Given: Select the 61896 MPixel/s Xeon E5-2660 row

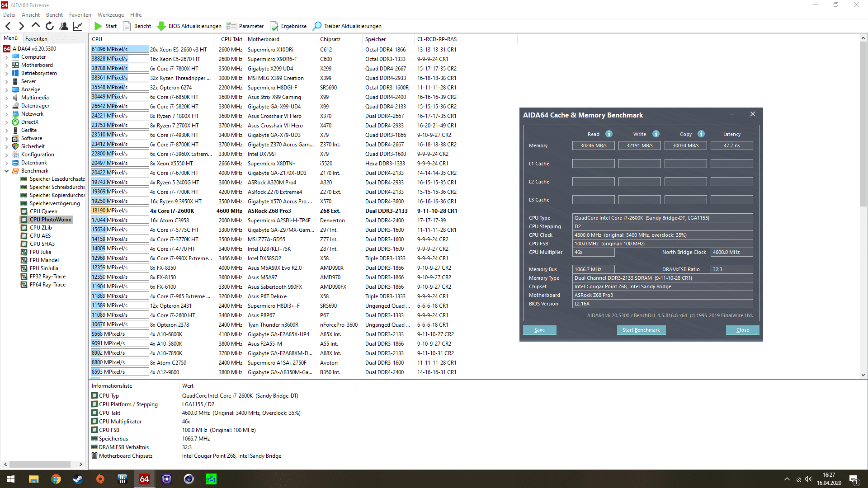Looking at the screenshot, I should pos(274,50).
